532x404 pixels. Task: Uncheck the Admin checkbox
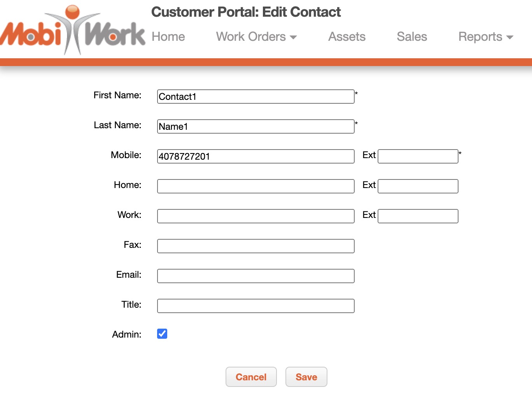(162, 334)
